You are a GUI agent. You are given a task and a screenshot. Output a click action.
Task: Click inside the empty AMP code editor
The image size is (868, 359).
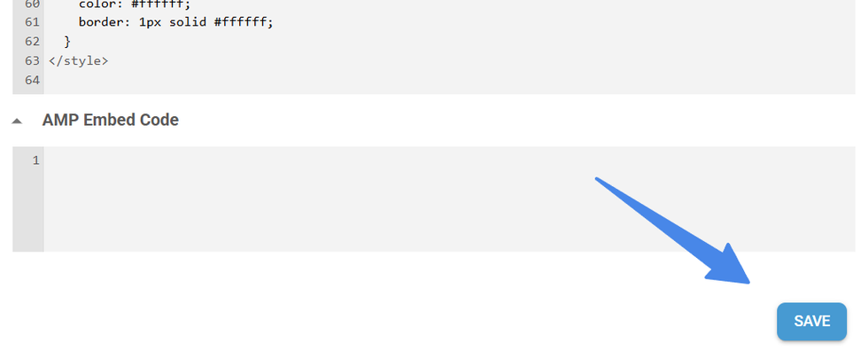[x=443, y=199]
